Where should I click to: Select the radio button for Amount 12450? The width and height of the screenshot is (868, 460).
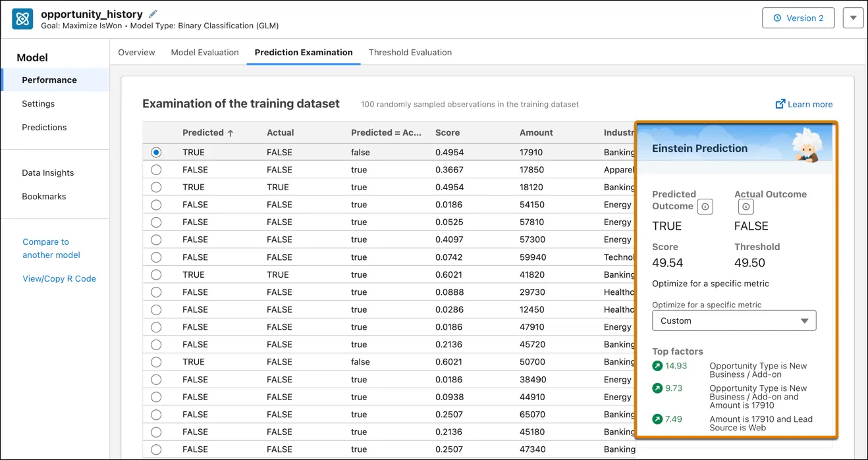156,309
